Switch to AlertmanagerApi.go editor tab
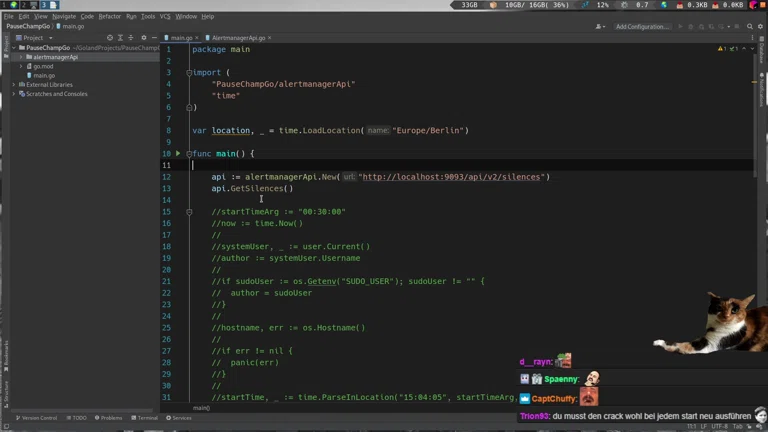This screenshot has width=768, height=432. (238, 38)
